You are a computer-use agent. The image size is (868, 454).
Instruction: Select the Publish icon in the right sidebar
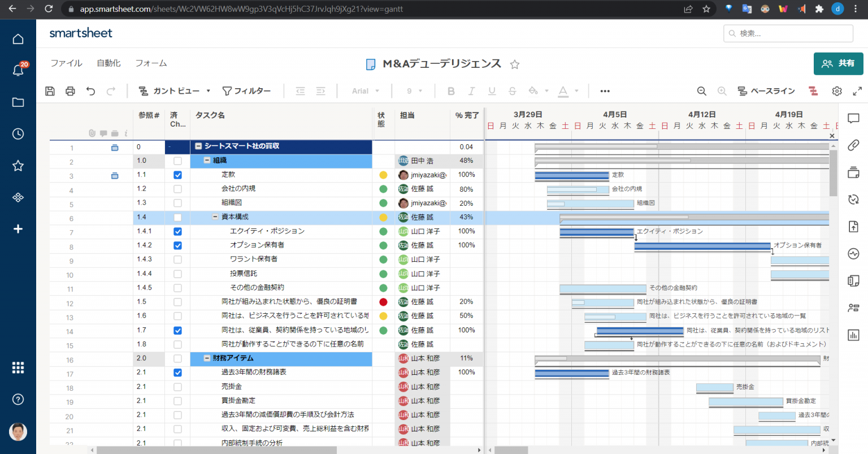pos(853,226)
